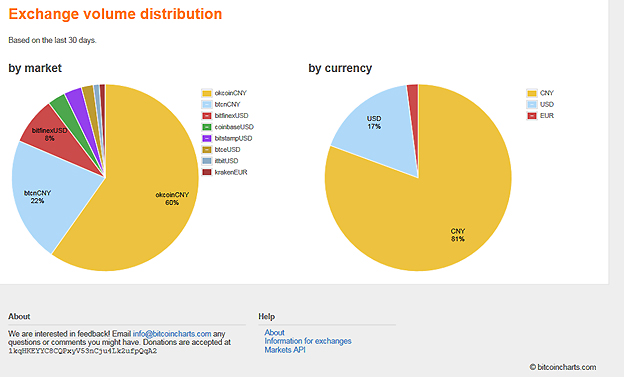Click the krakenEUR legend marker
624x377 pixels.
207,172
